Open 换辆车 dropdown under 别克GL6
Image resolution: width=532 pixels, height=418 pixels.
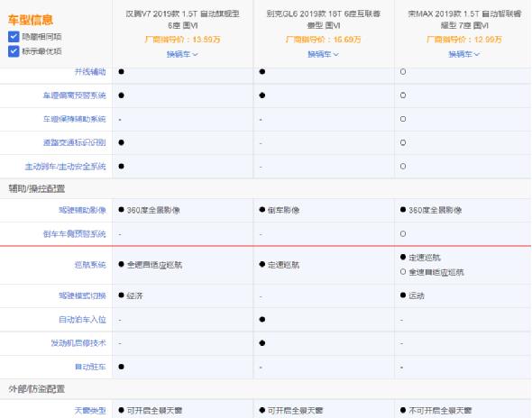tap(323, 54)
